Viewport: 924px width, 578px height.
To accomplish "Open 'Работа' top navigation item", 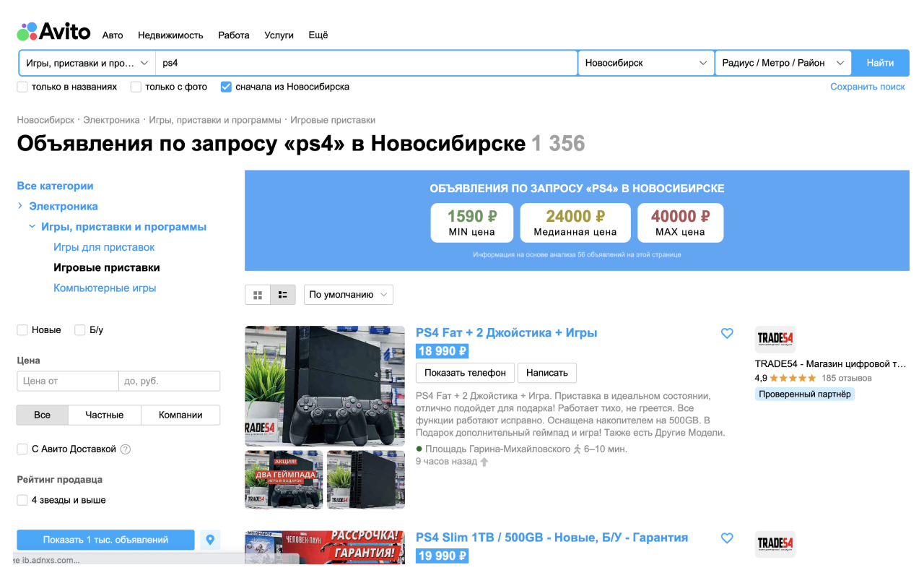I will 234,35.
